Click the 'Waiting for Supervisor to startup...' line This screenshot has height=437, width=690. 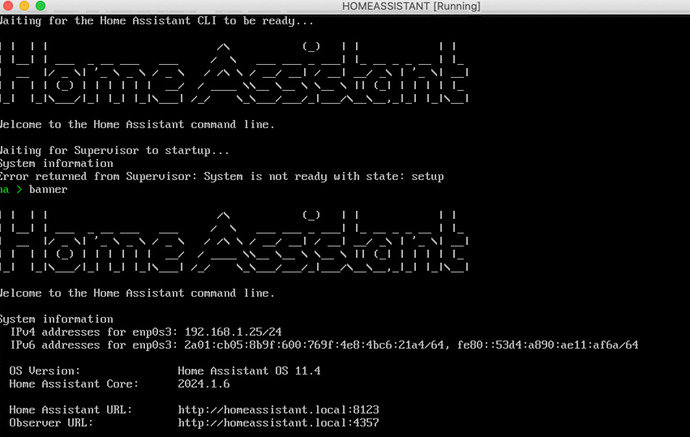pos(114,151)
